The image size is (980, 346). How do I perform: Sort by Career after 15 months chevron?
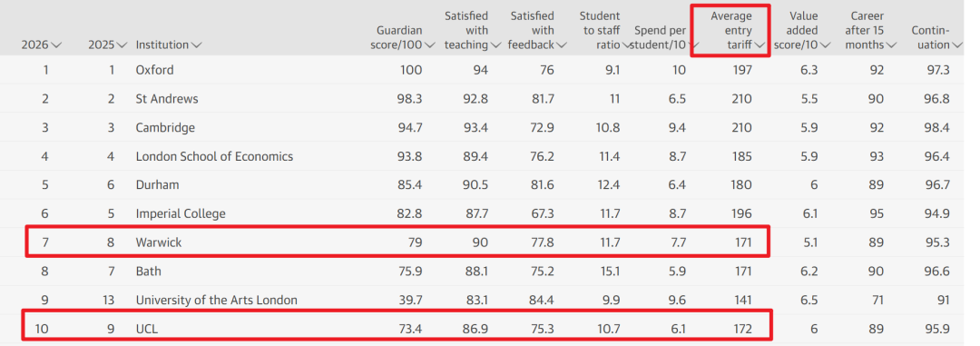tap(891, 45)
